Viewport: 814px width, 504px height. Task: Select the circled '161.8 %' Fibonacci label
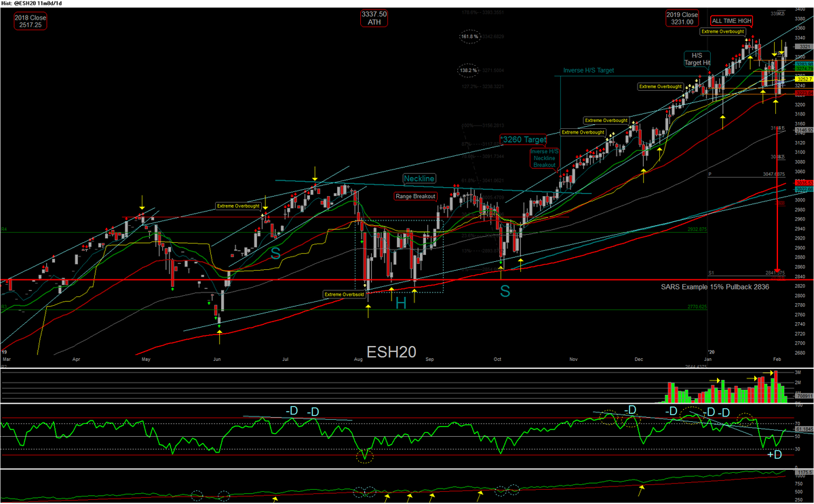pyautogui.click(x=470, y=36)
